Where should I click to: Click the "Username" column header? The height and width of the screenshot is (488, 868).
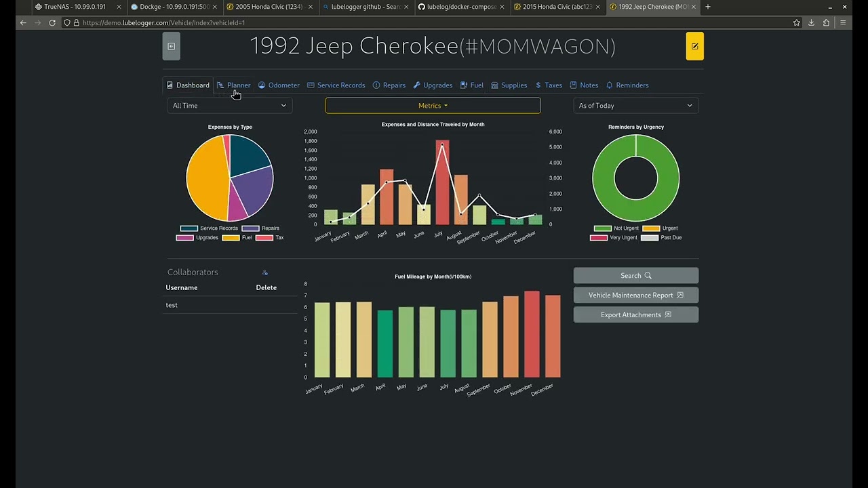click(x=182, y=287)
